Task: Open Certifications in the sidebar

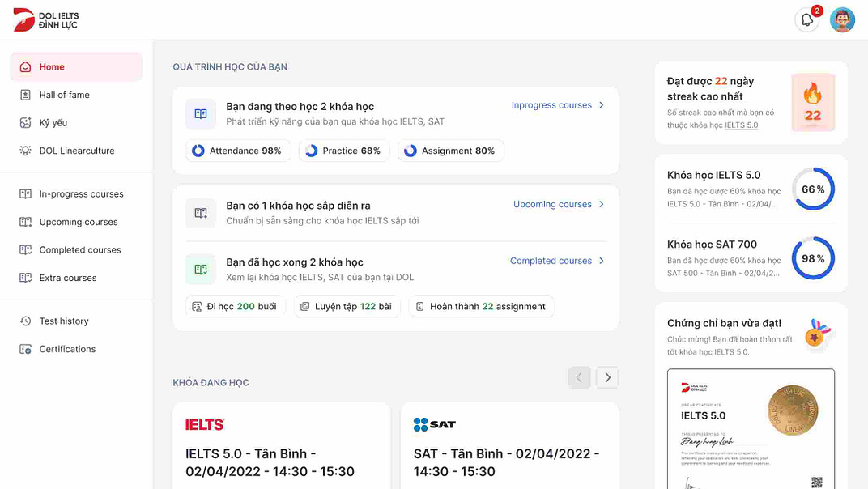Action: click(67, 349)
